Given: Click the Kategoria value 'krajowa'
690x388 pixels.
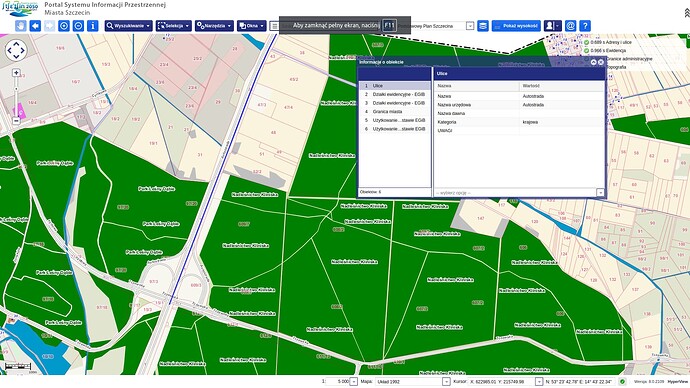Looking at the screenshot, I should 530,122.
